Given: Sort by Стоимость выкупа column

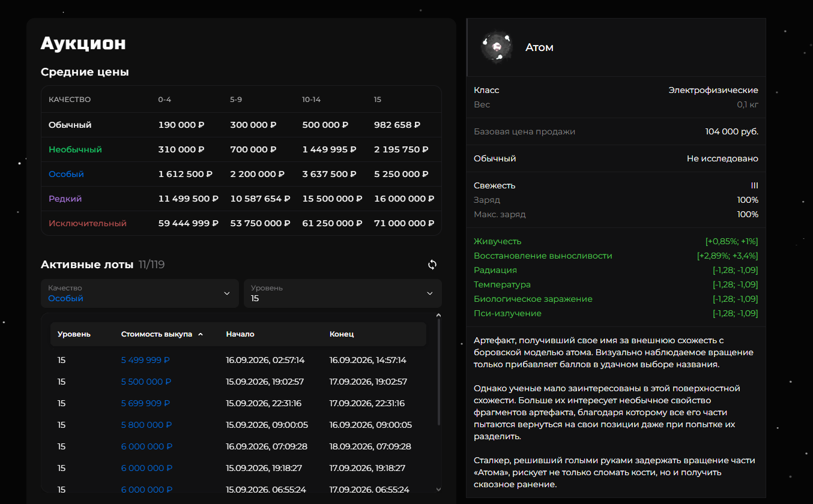Looking at the screenshot, I should point(157,334).
